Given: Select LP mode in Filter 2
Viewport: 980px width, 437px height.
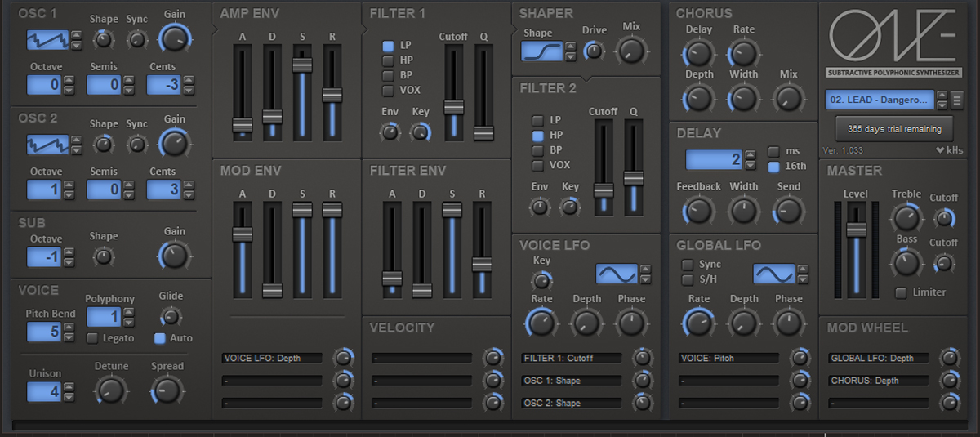Looking at the screenshot, I should (x=537, y=121).
